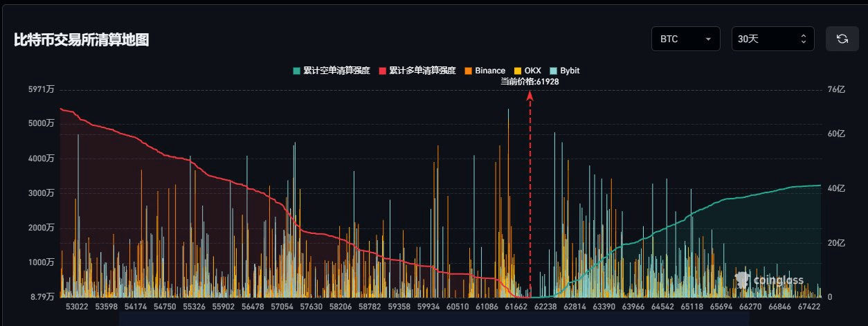Click the 67422 price axis label

point(810,307)
